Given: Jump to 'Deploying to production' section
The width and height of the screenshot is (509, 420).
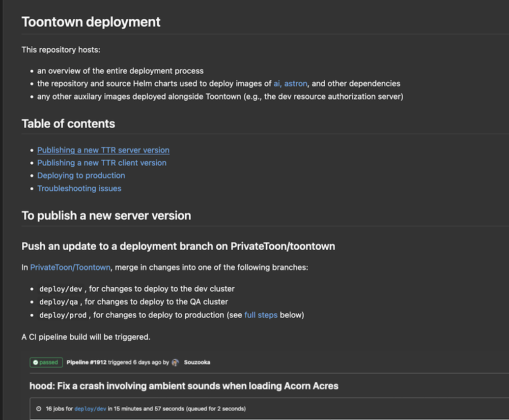Looking at the screenshot, I should [81, 175].
